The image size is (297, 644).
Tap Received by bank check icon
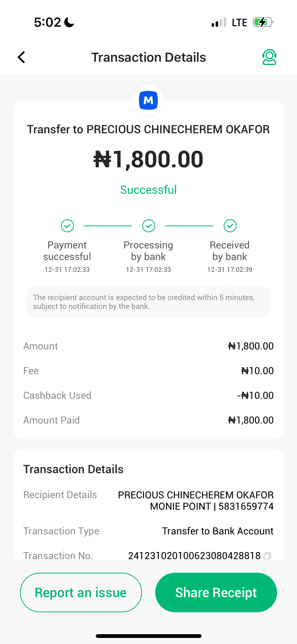(230, 226)
